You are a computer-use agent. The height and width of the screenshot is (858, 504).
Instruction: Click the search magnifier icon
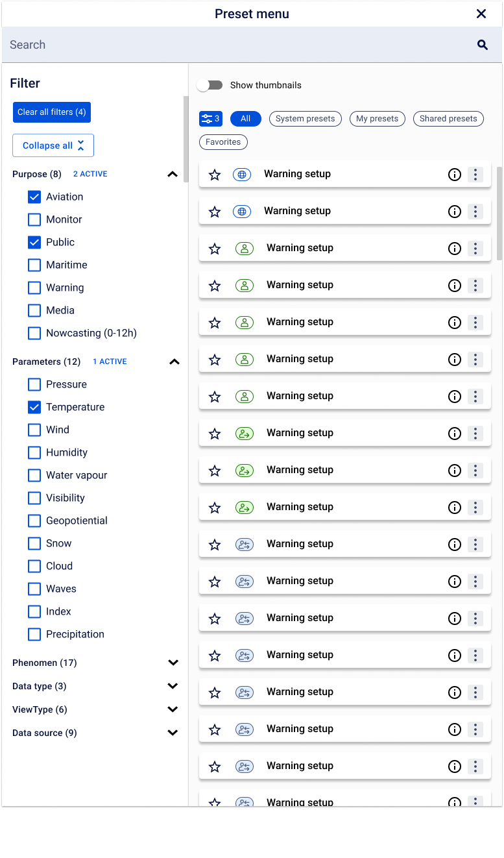point(482,45)
